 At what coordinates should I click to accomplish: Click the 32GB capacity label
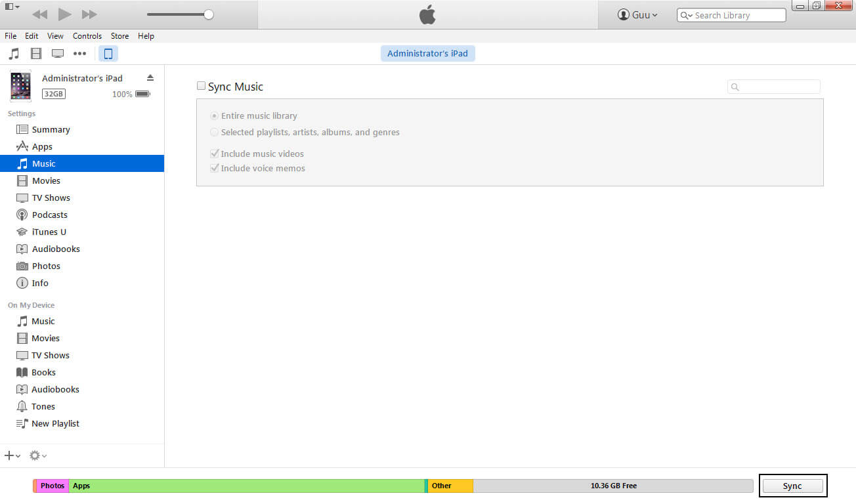[x=54, y=94]
